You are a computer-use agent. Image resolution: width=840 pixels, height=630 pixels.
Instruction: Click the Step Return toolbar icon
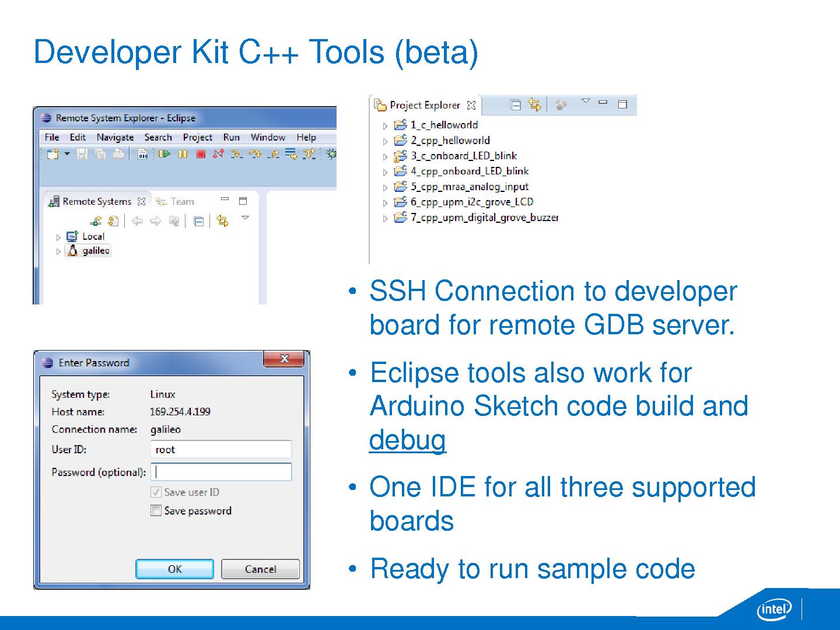click(273, 154)
